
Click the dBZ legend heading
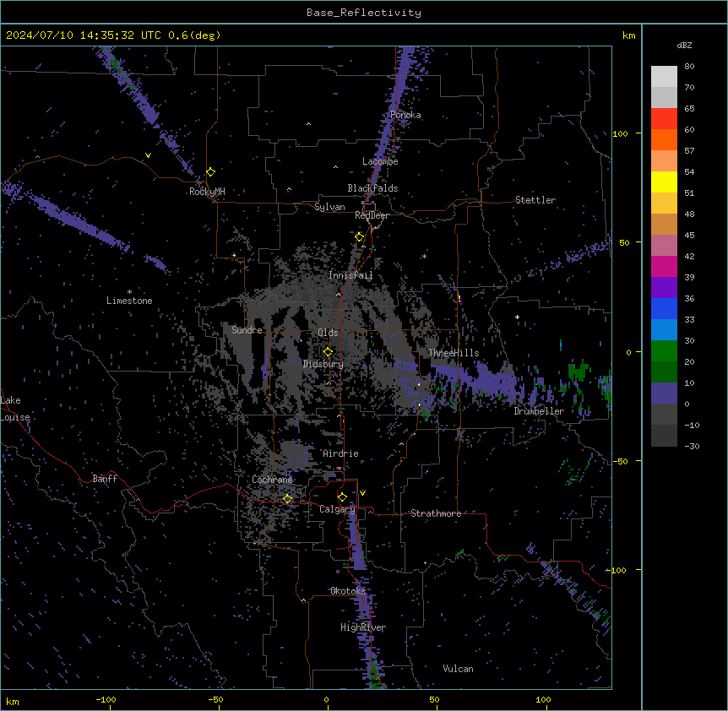684,45
